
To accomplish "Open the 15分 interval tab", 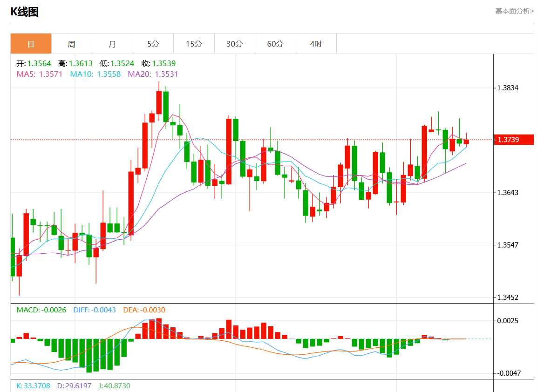I will (x=194, y=44).
